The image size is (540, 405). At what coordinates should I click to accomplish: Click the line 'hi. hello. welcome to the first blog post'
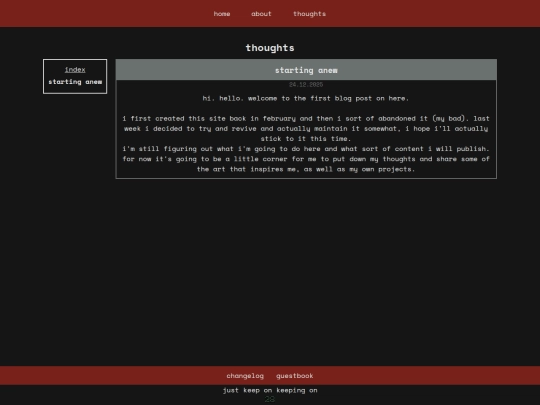[305, 98]
